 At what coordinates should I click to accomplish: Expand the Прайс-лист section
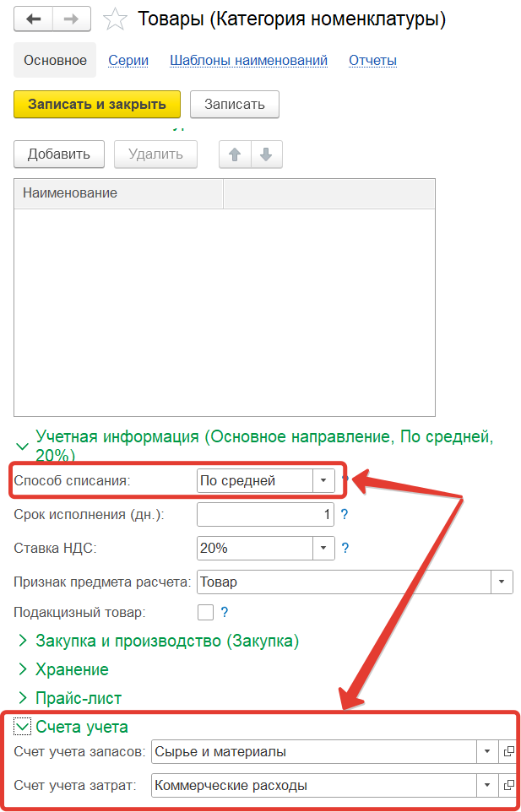22,697
